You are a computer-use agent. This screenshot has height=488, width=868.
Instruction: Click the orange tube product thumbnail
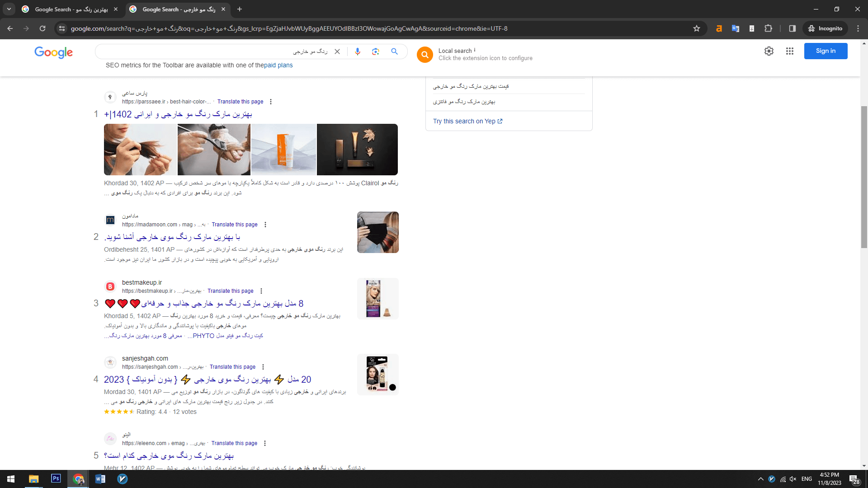[283, 150]
